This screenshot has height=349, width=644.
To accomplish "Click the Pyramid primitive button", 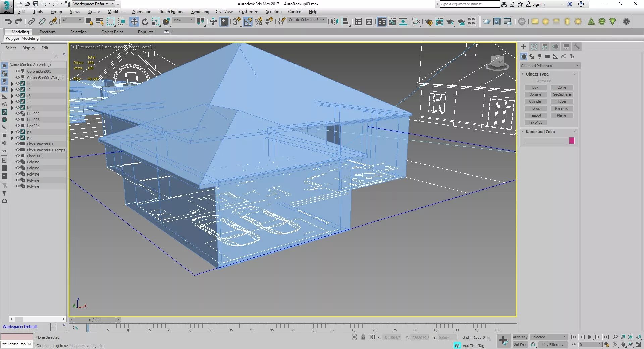I will click(x=561, y=108).
